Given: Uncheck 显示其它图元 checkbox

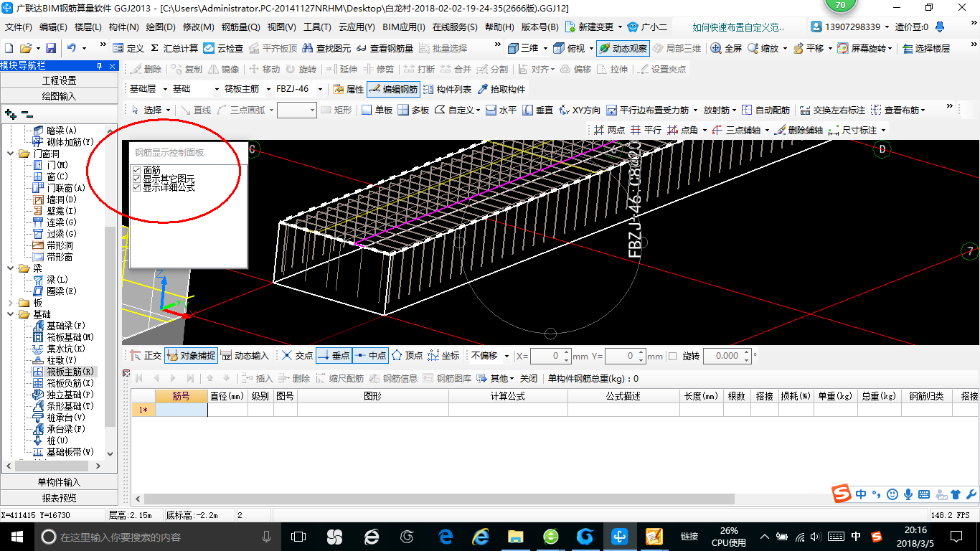Looking at the screenshot, I should coord(137,179).
